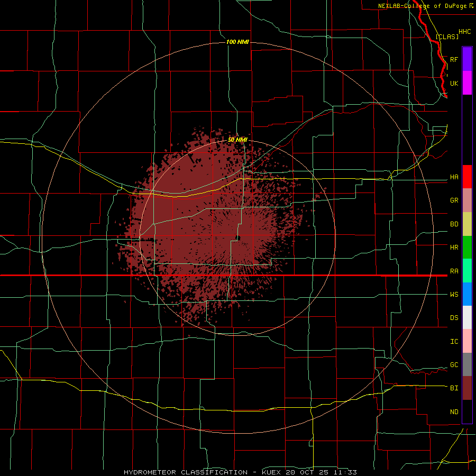Click the HHC product label

pyautogui.click(x=464, y=32)
